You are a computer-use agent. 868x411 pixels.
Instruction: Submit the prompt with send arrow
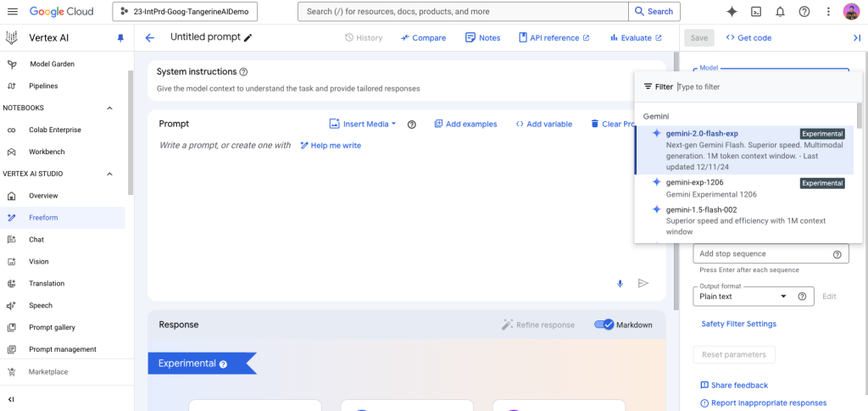[643, 283]
